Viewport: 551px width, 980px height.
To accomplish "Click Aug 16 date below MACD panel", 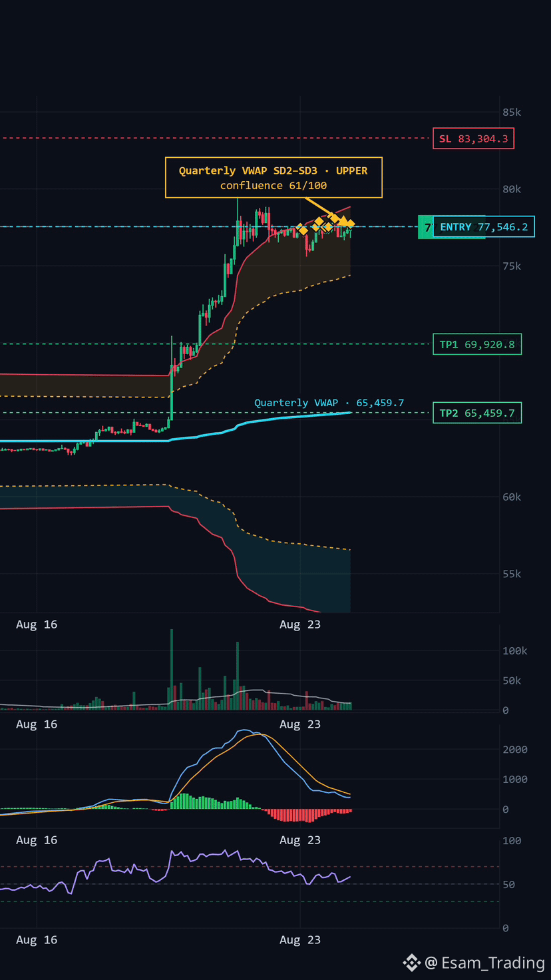I will point(37,840).
